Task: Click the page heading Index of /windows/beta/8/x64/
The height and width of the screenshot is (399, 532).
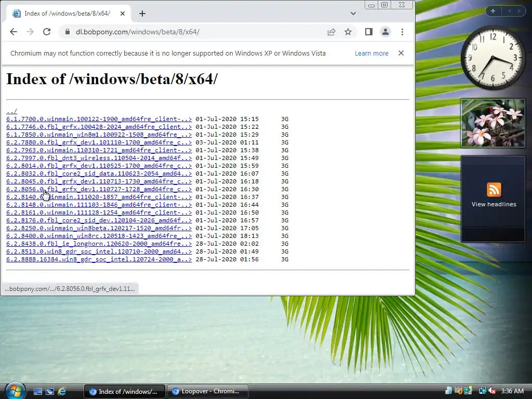Action: (x=112, y=79)
